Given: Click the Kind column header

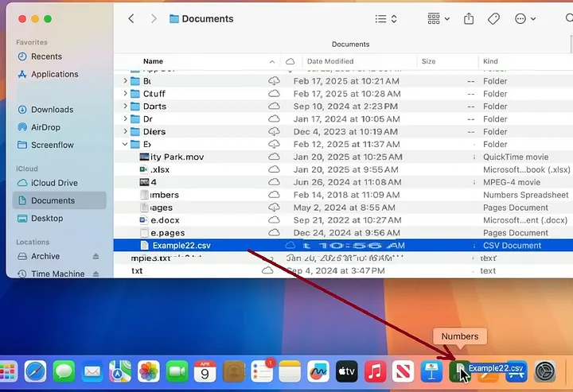Looking at the screenshot, I should [491, 61].
